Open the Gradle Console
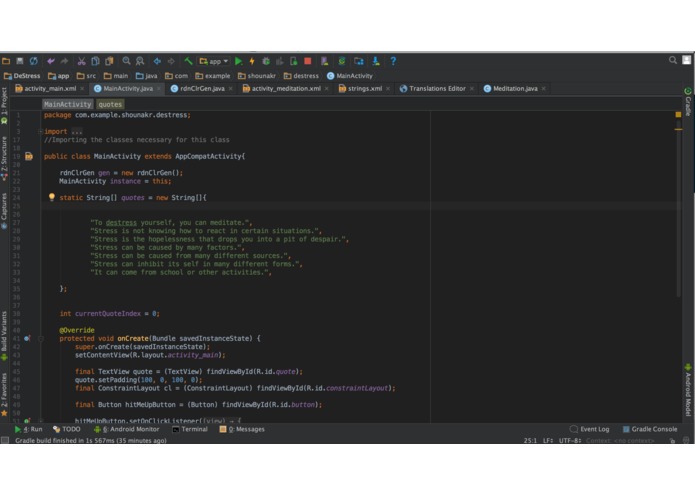 pos(650,429)
